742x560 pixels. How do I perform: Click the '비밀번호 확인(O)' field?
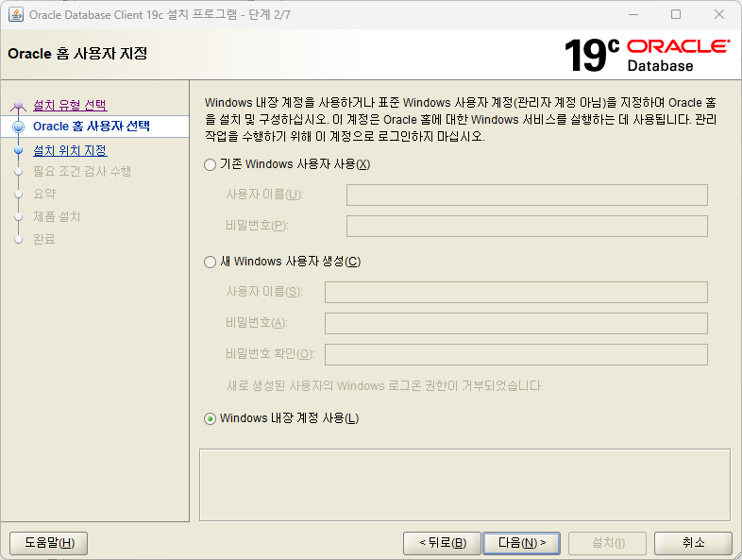pos(516,354)
